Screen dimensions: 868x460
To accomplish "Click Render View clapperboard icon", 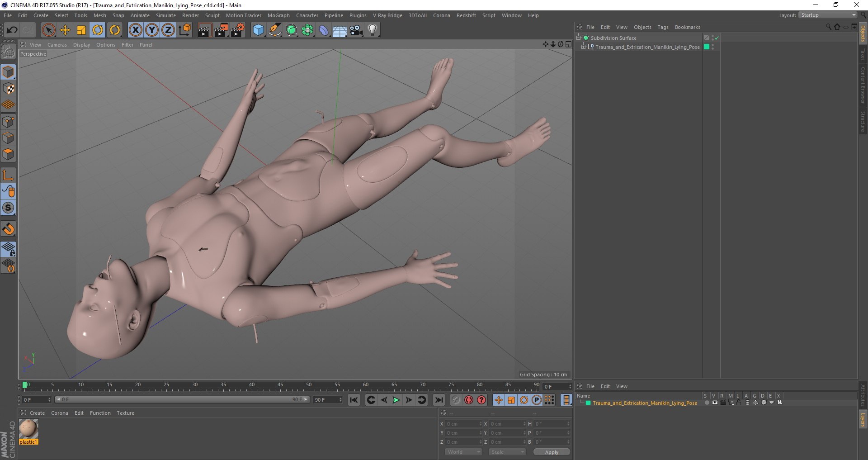I will coord(204,30).
